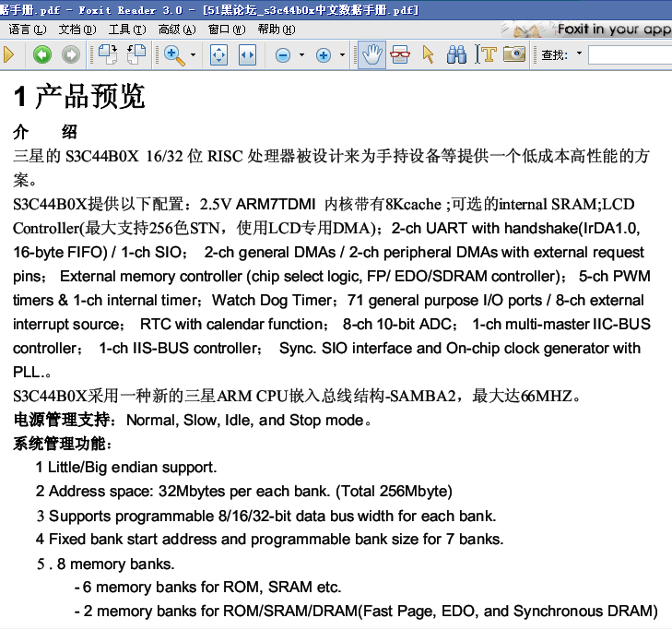Click line '2 Address space: 32Mbytes per each bank'
The width and height of the screenshot is (672, 630).
point(244,492)
